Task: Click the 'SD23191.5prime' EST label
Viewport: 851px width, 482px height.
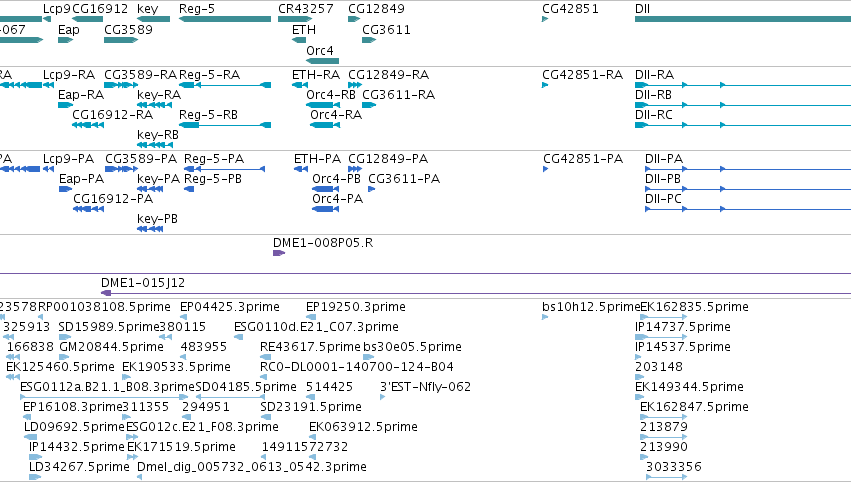Action: 311,407
